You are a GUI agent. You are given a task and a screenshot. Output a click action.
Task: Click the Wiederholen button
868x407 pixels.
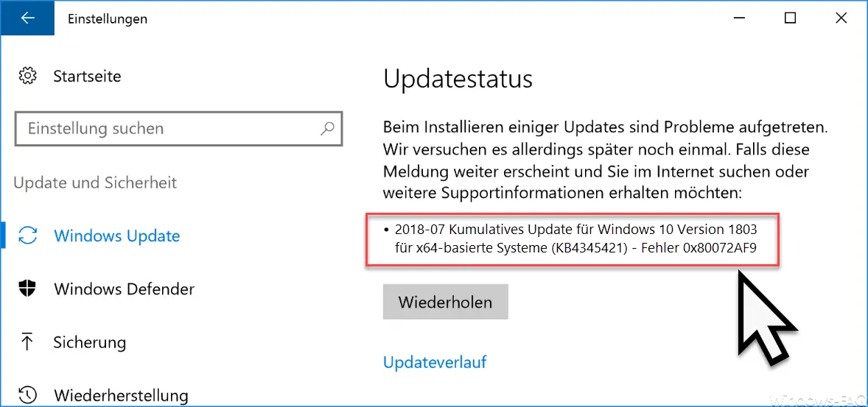tap(445, 302)
